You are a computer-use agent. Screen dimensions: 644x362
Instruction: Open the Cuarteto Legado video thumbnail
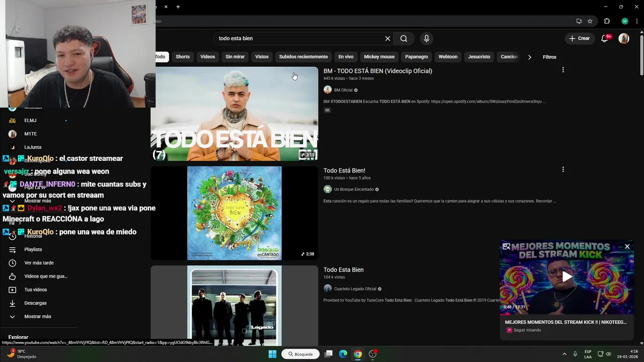click(234, 306)
